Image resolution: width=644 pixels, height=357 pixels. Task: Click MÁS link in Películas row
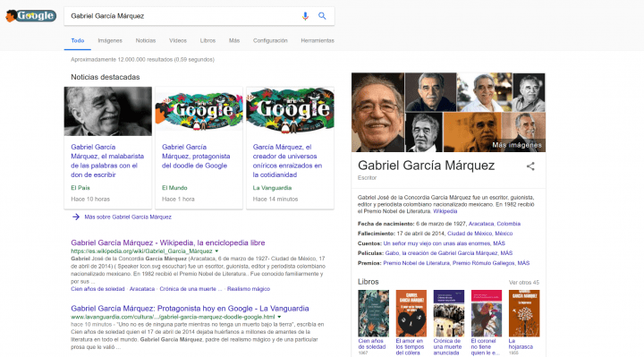pyautogui.click(x=506, y=253)
